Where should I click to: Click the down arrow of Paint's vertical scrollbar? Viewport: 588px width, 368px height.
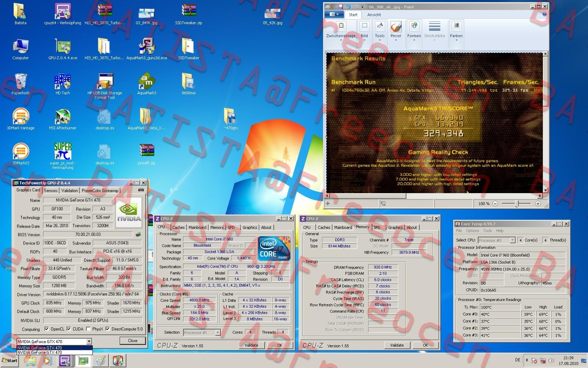[545, 191]
